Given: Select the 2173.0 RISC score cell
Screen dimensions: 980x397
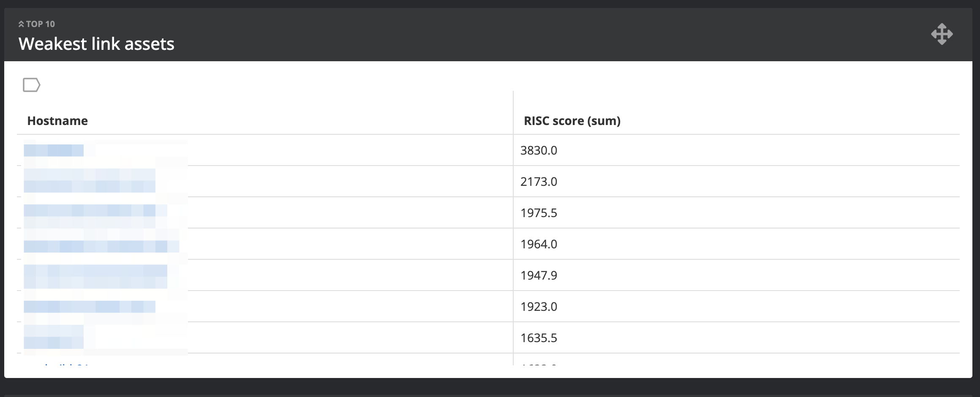Looking at the screenshot, I should (539, 182).
